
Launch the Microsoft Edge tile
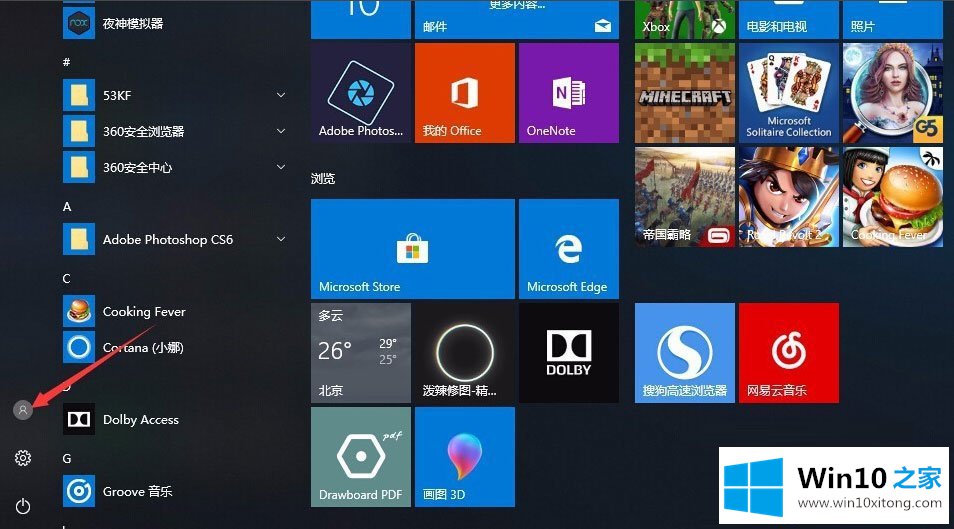pyautogui.click(x=569, y=248)
